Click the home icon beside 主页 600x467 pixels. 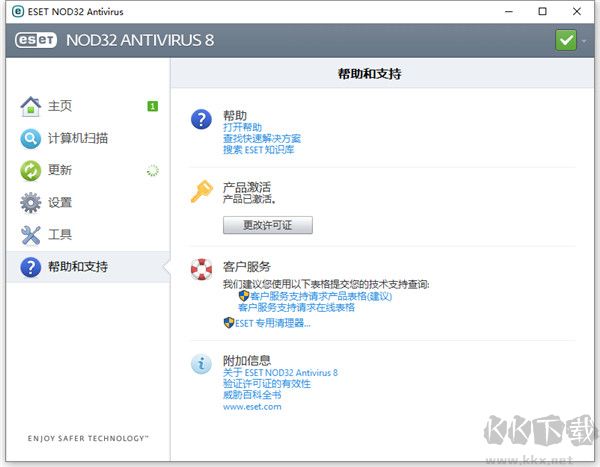click(31, 106)
